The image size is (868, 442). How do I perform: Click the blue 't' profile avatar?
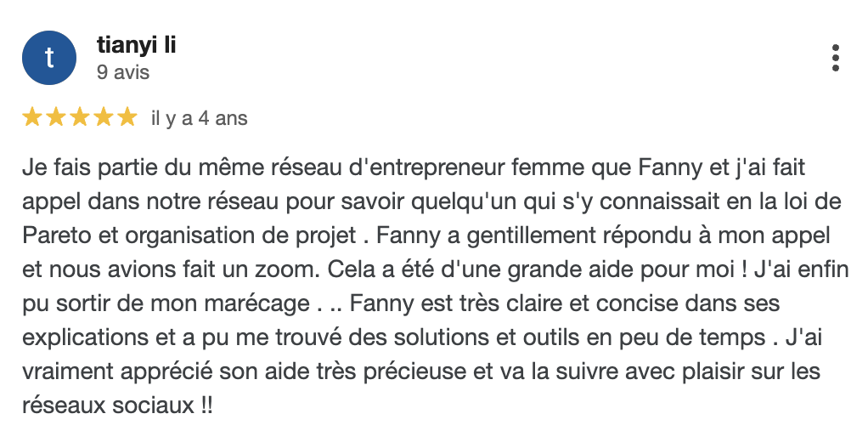click(49, 58)
